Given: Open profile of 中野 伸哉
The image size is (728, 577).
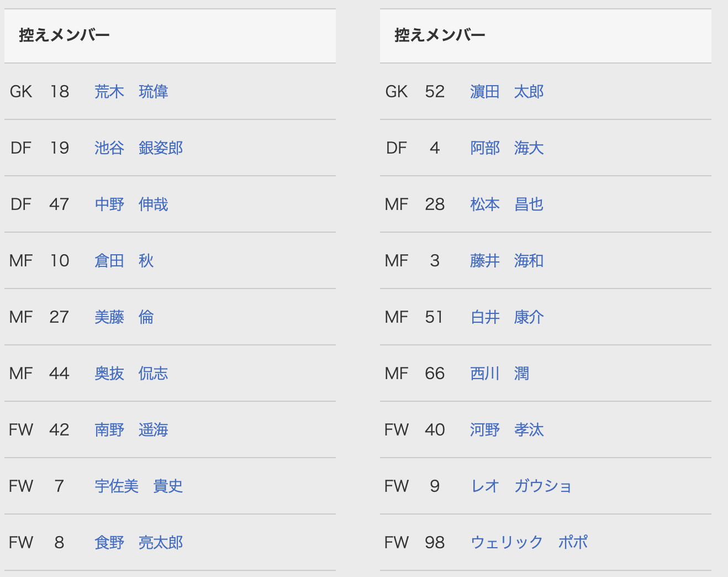Looking at the screenshot, I should tap(131, 204).
